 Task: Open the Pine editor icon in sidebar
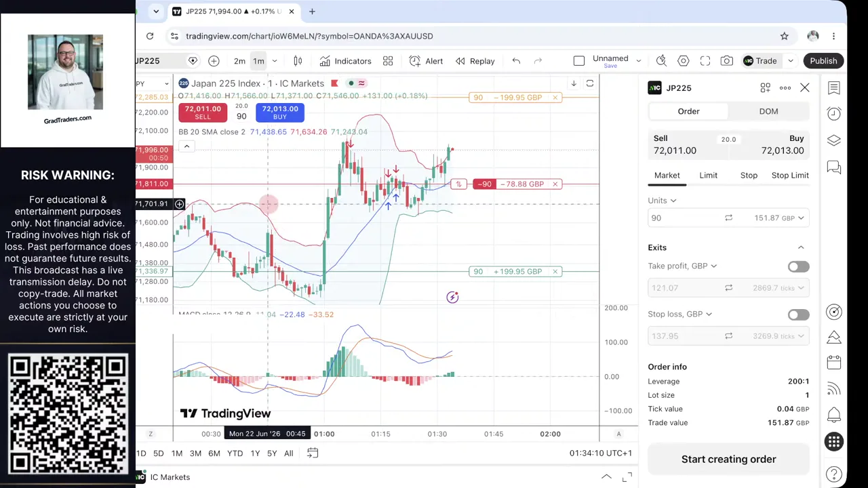834,337
